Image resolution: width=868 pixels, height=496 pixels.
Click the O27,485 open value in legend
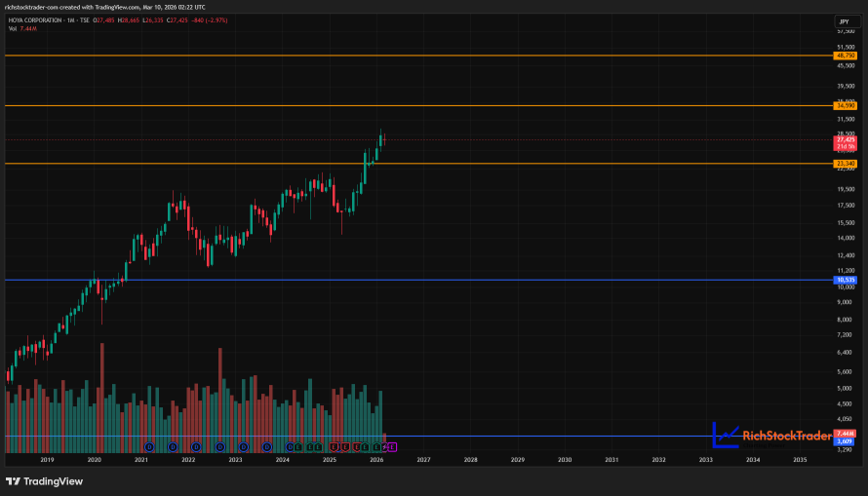coord(103,20)
